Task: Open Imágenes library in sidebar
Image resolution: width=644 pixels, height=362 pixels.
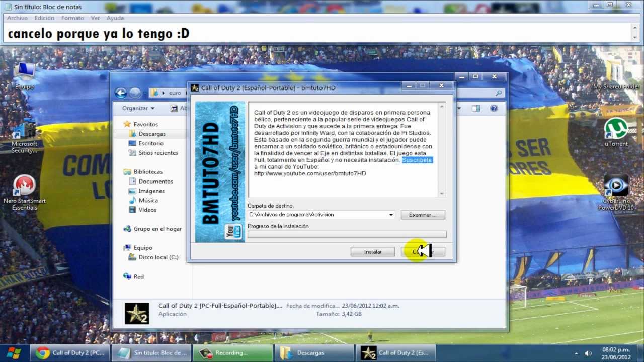Action: [x=151, y=191]
